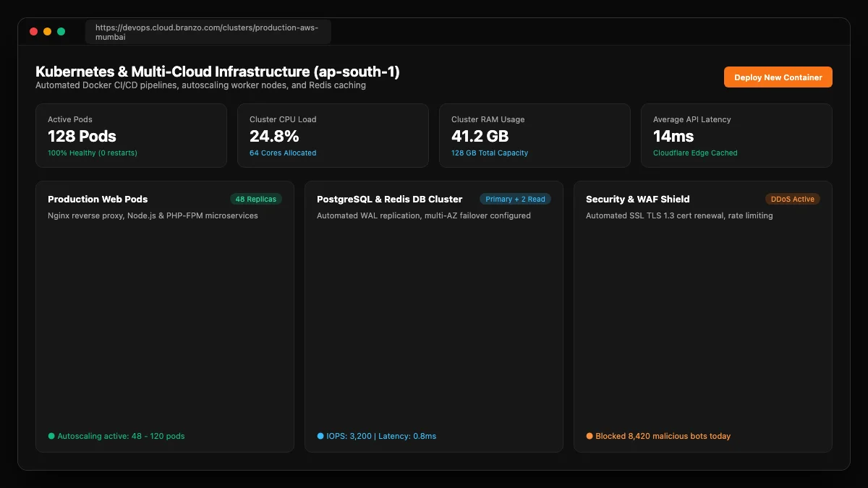Screen dimensions: 868x488
Task: Click the 14ms latency value
Action: pos(673,136)
